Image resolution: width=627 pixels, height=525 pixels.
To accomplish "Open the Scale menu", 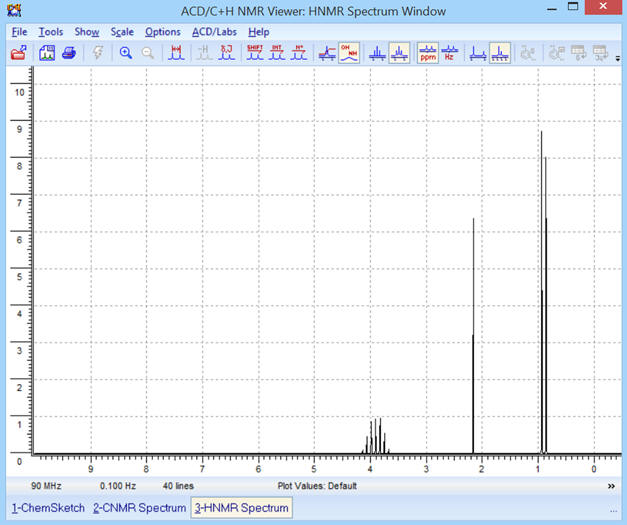I will point(122,32).
